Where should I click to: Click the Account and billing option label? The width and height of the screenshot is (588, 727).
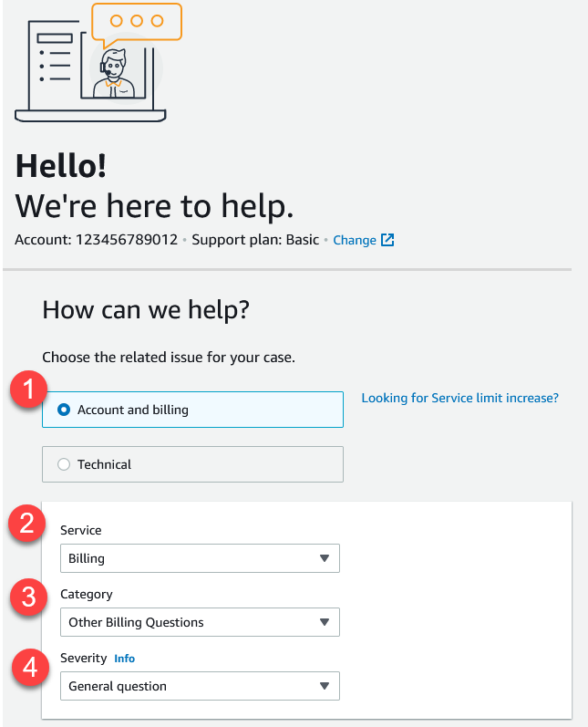[x=133, y=410]
